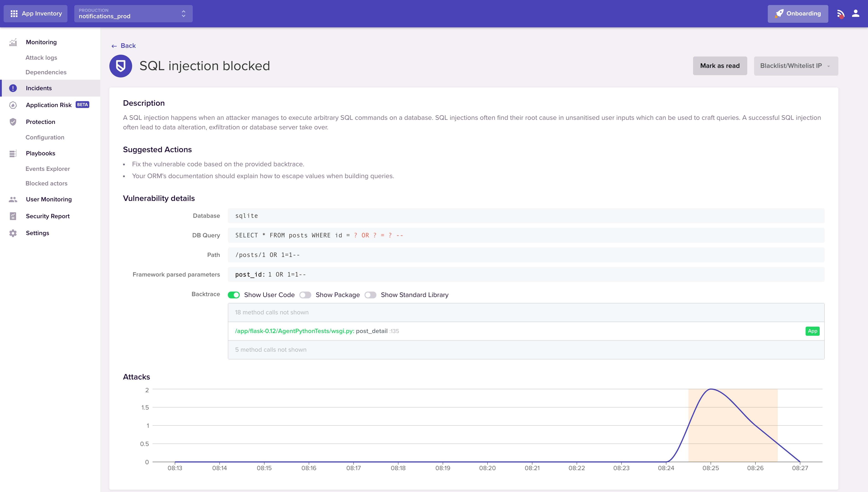Click the notifications feed icon

840,14
